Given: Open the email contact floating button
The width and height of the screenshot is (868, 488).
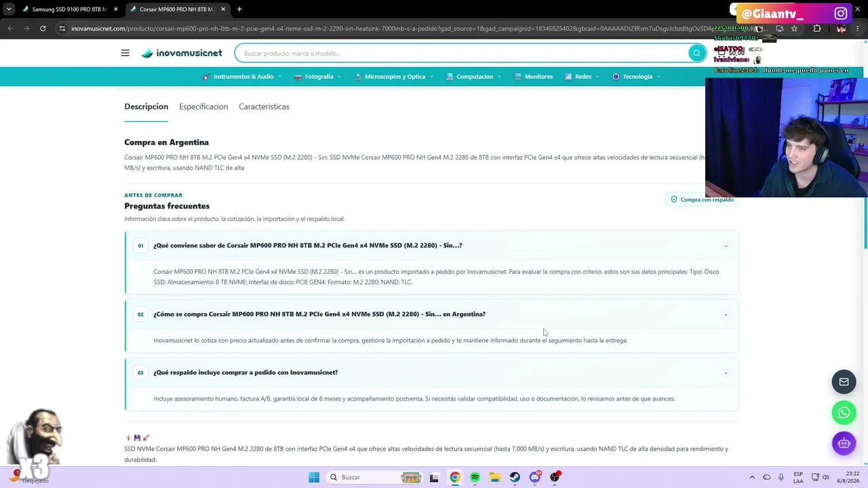Looking at the screenshot, I should [x=844, y=382].
